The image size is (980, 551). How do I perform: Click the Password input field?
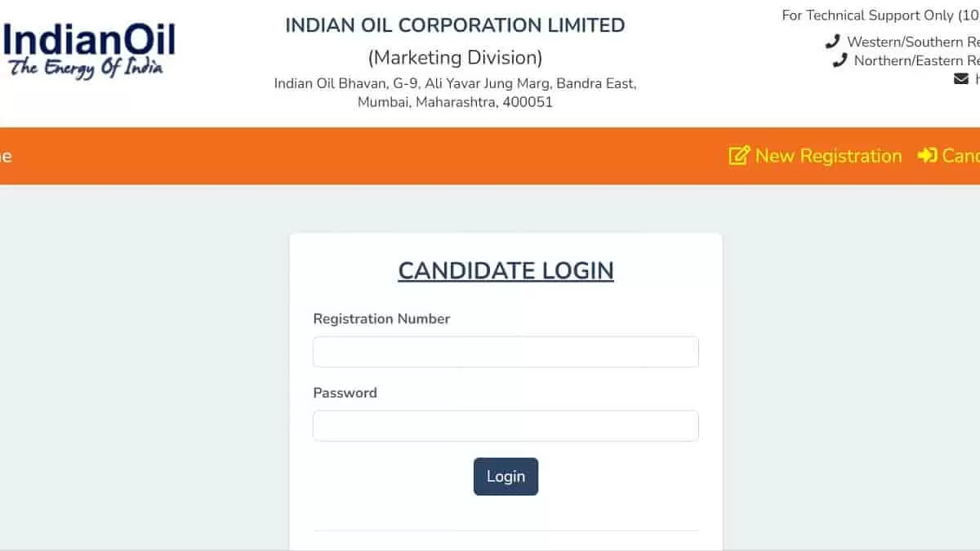(506, 425)
